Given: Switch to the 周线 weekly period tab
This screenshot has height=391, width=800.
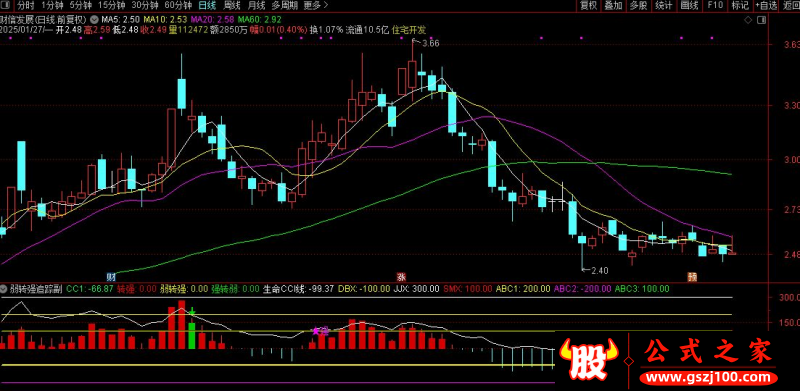Looking at the screenshot, I should (232, 6).
